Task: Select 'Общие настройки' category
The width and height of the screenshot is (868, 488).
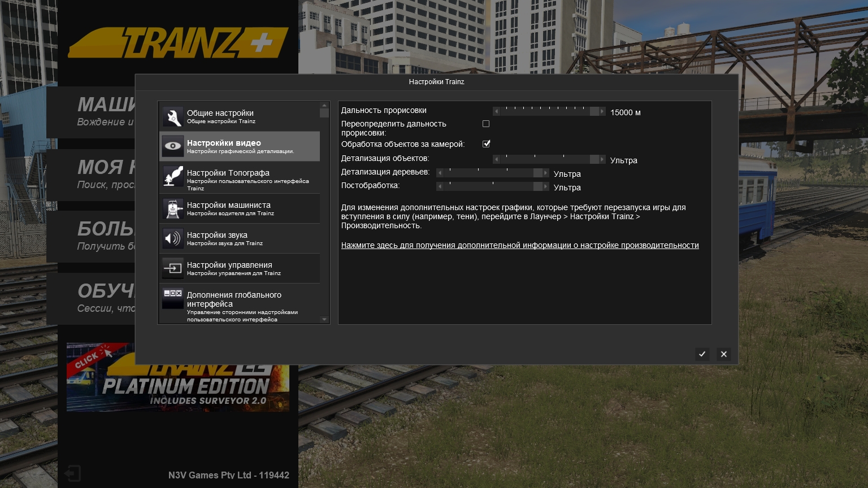Action: coord(240,116)
